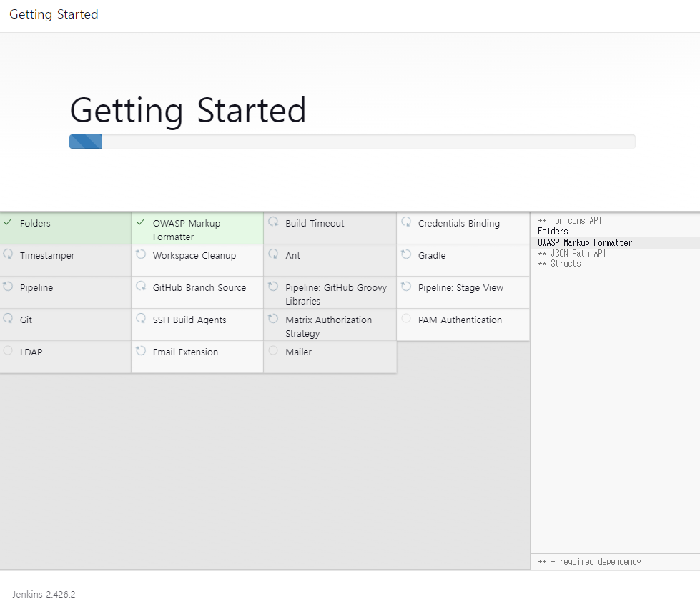700x604 pixels.
Task: Click the spinner icon next to Git
Action: [8, 318]
